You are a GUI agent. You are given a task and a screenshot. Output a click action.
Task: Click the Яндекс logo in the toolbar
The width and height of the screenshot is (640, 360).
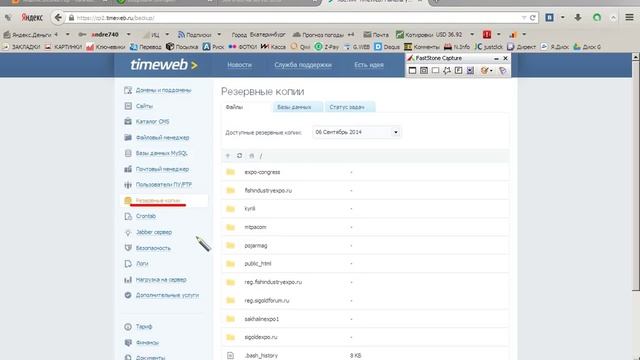pos(32,18)
